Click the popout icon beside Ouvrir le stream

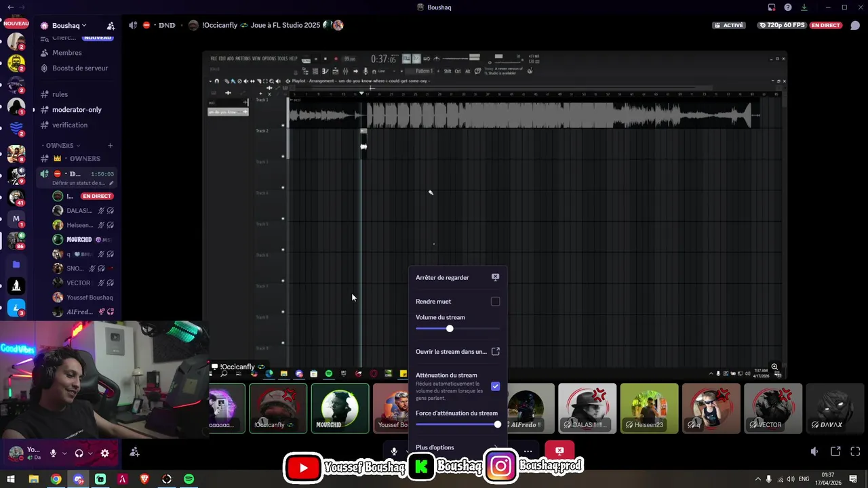[x=495, y=352]
